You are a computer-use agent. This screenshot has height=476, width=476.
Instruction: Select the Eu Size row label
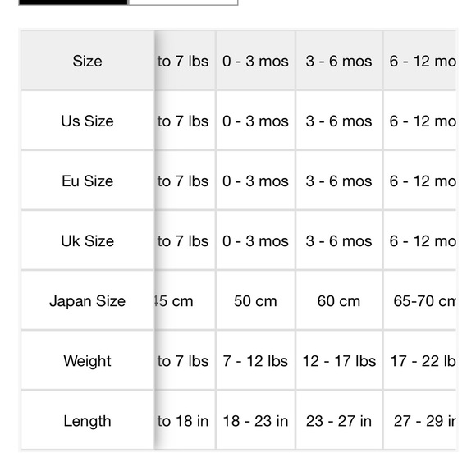tap(88, 180)
